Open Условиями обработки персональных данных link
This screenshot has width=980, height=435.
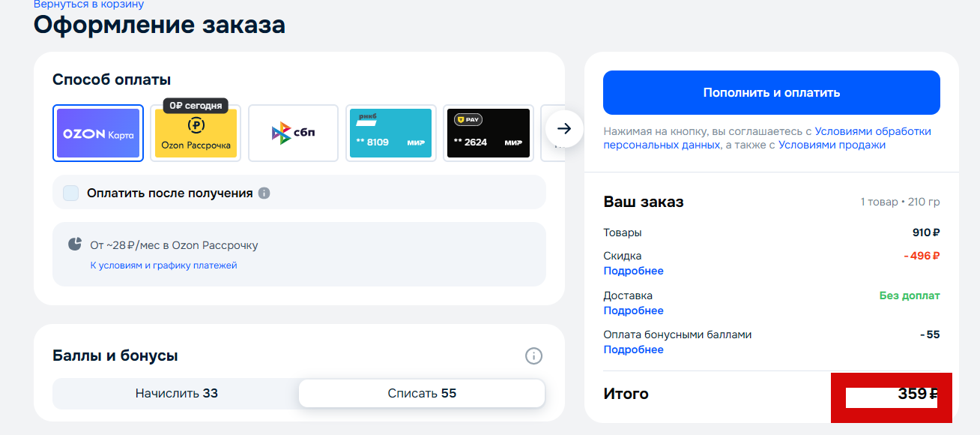(x=767, y=138)
